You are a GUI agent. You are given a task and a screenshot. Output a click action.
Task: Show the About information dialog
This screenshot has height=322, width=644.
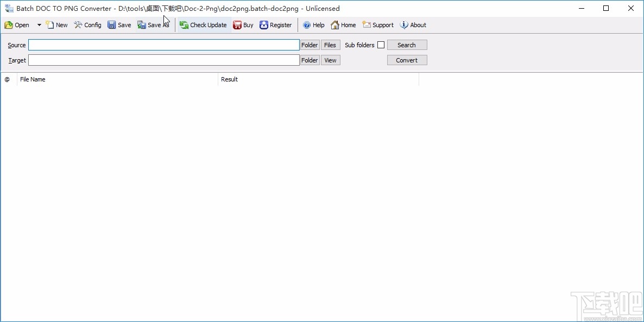point(413,25)
